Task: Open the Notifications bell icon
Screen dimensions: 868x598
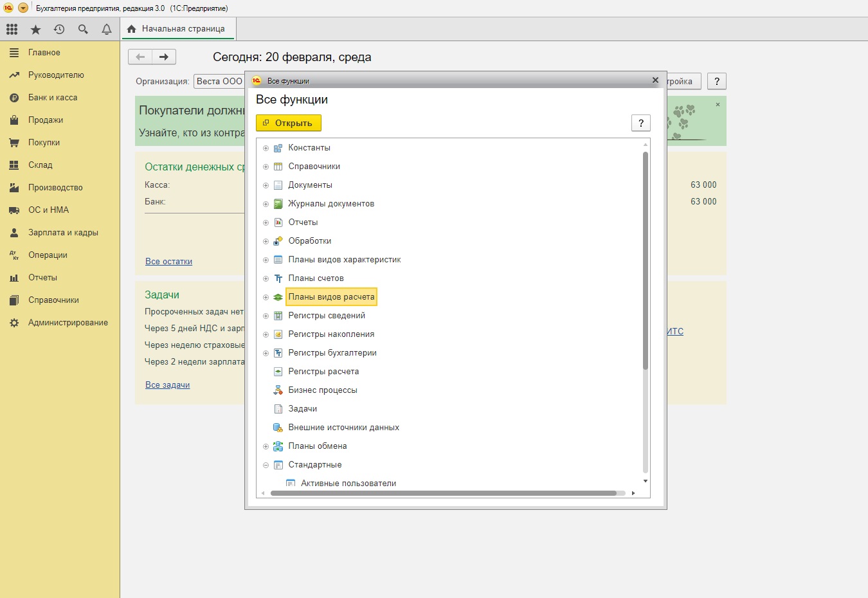Action: point(107,29)
